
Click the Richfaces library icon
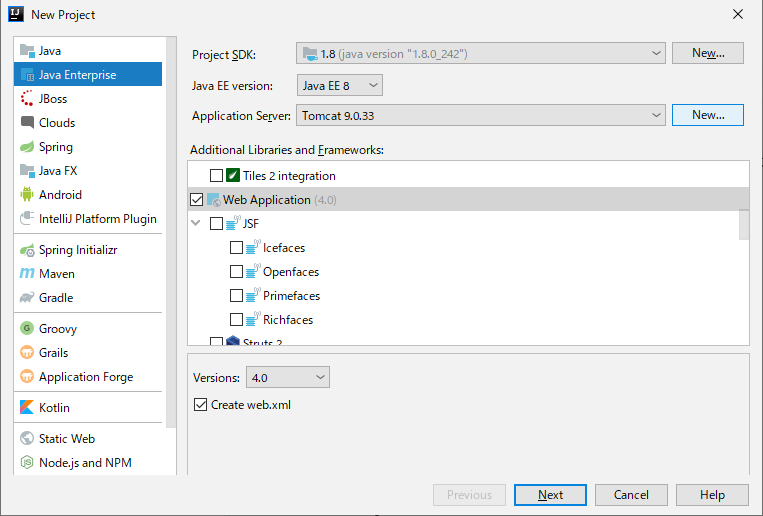pyautogui.click(x=253, y=319)
